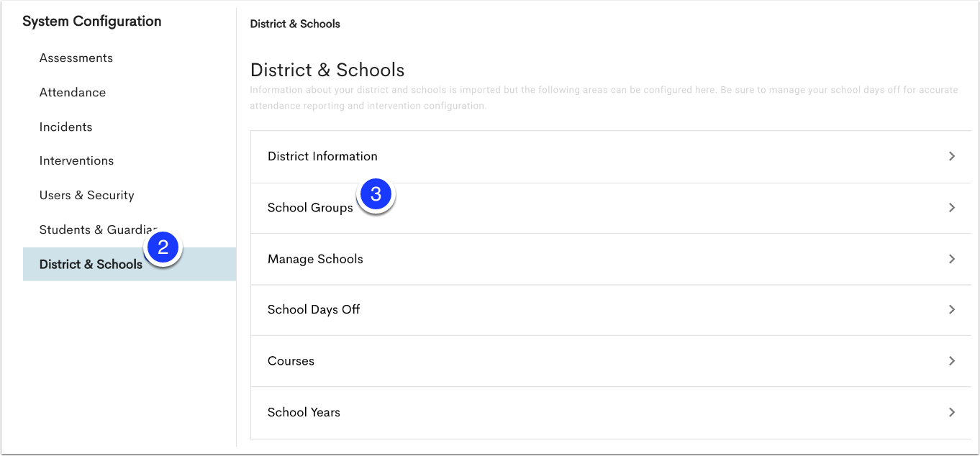The width and height of the screenshot is (980, 456).
Task: Select the highlighted District & Schools item
Action: (x=91, y=265)
